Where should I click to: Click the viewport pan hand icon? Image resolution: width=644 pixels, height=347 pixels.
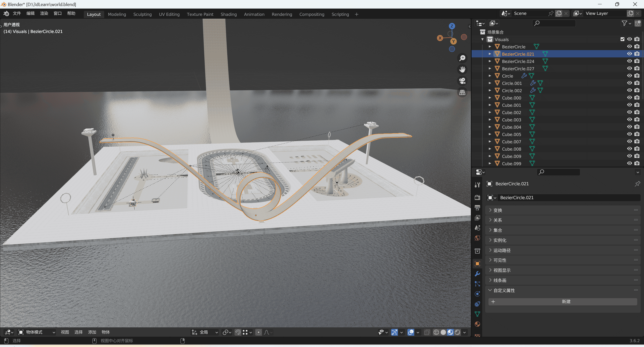tap(462, 70)
